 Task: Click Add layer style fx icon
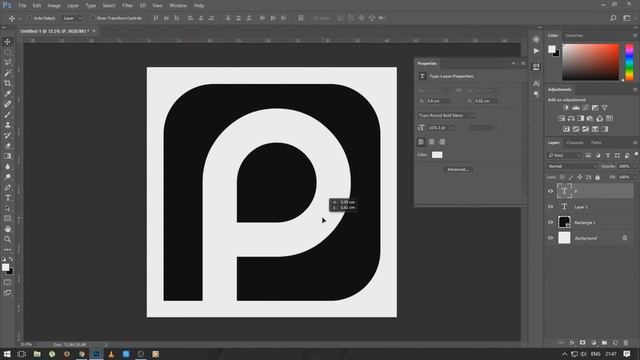[572, 342]
